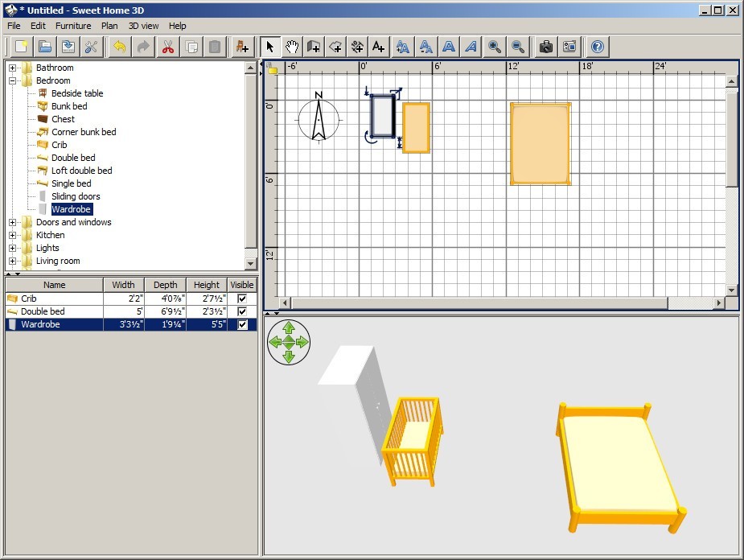Apply bold style to text
The width and height of the screenshot is (744, 560).
pyautogui.click(x=449, y=46)
